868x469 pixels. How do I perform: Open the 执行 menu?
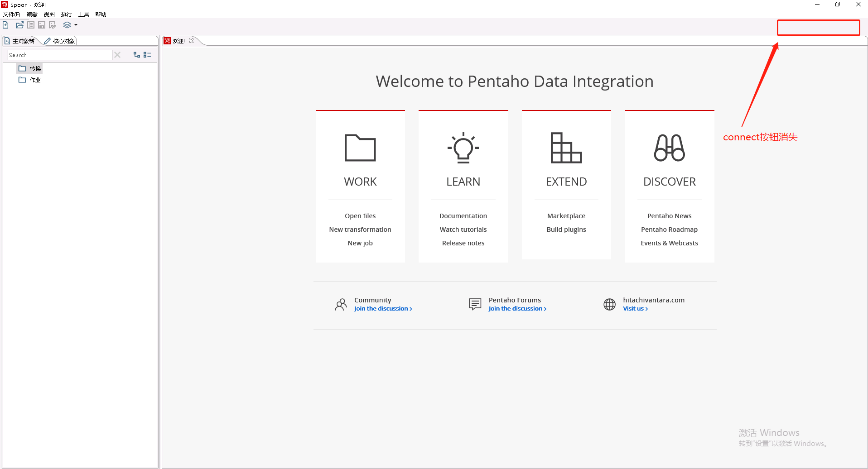click(67, 14)
